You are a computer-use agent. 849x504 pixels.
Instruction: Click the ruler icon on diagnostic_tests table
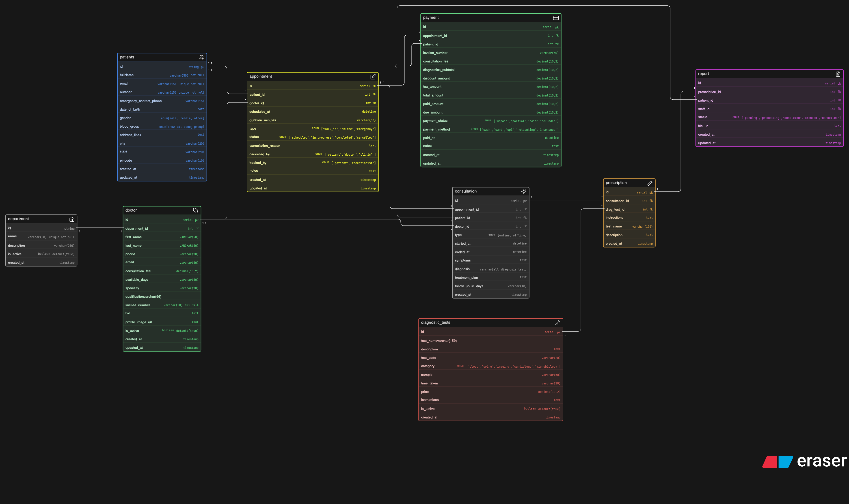[x=557, y=323]
